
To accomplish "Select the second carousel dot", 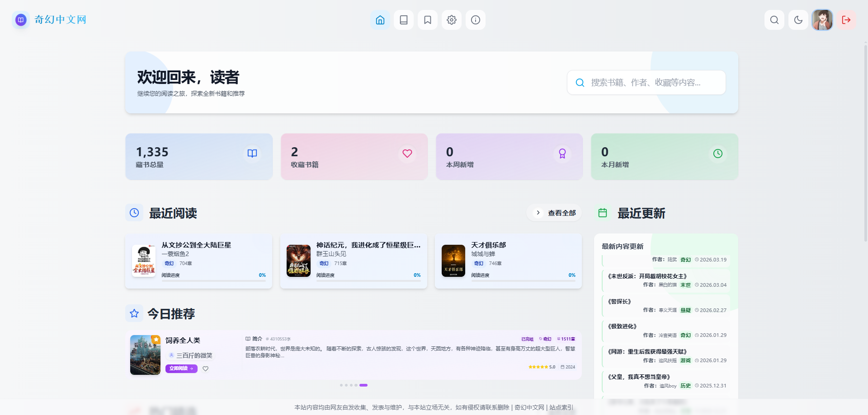I will (x=346, y=385).
